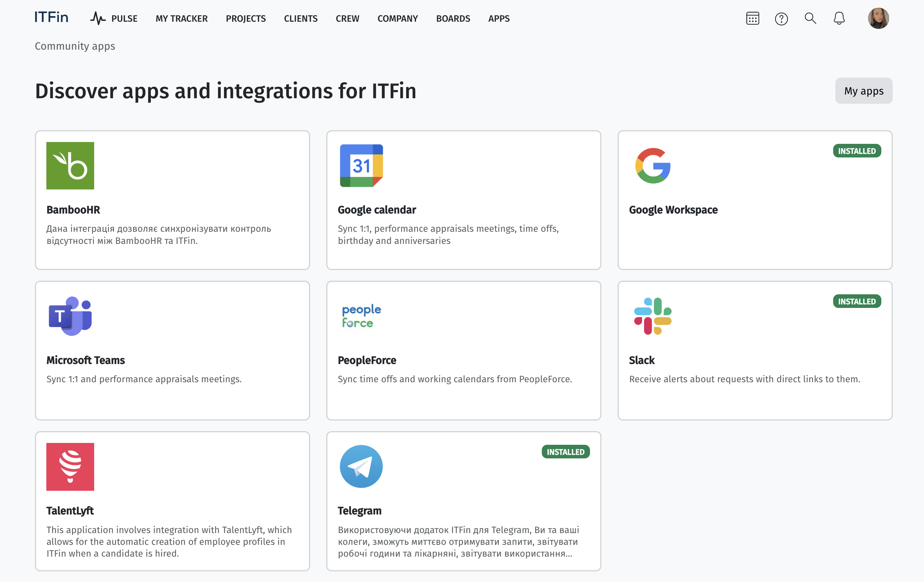The height and width of the screenshot is (582, 924).
Task: Open the PULSE menu item
Action: tap(124, 18)
